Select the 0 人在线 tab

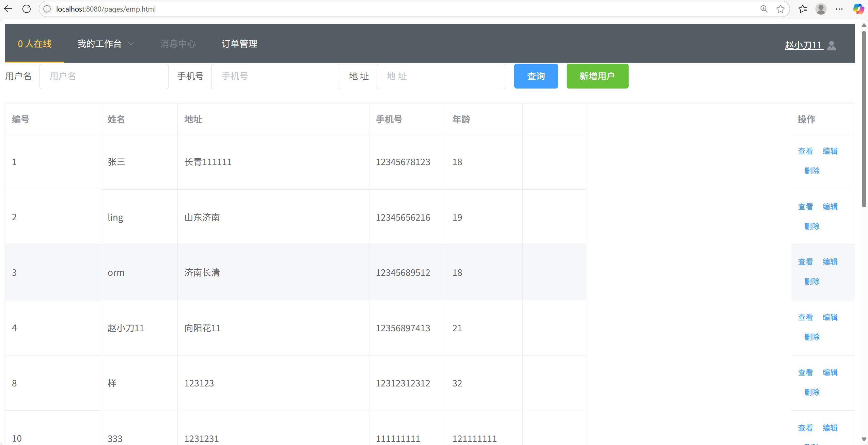coord(35,44)
